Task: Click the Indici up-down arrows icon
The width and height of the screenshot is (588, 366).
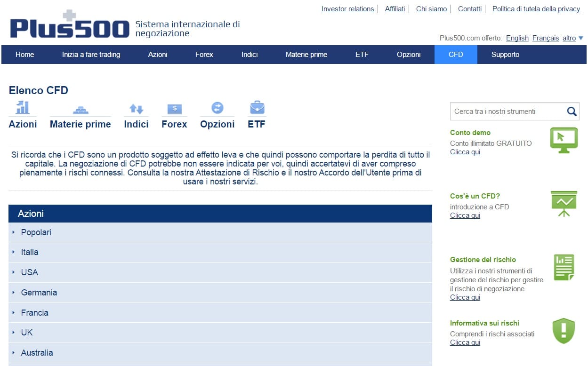Action: pos(137,109)
